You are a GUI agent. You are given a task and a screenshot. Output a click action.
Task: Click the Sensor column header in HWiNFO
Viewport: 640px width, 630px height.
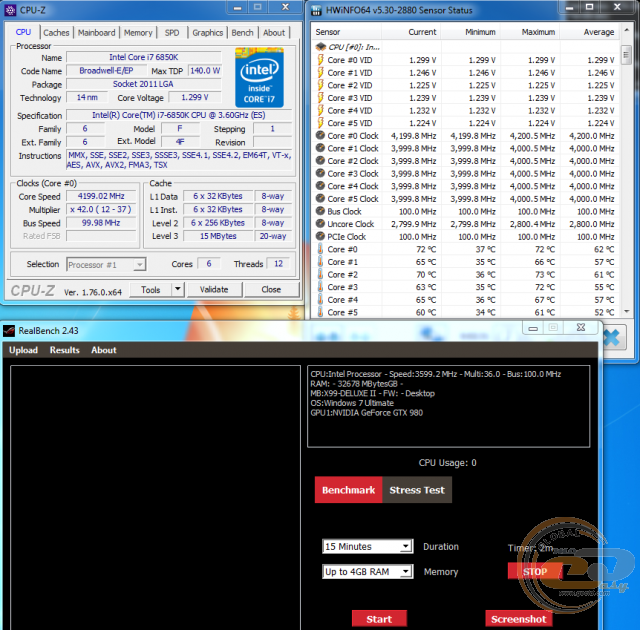pos(347,32)
